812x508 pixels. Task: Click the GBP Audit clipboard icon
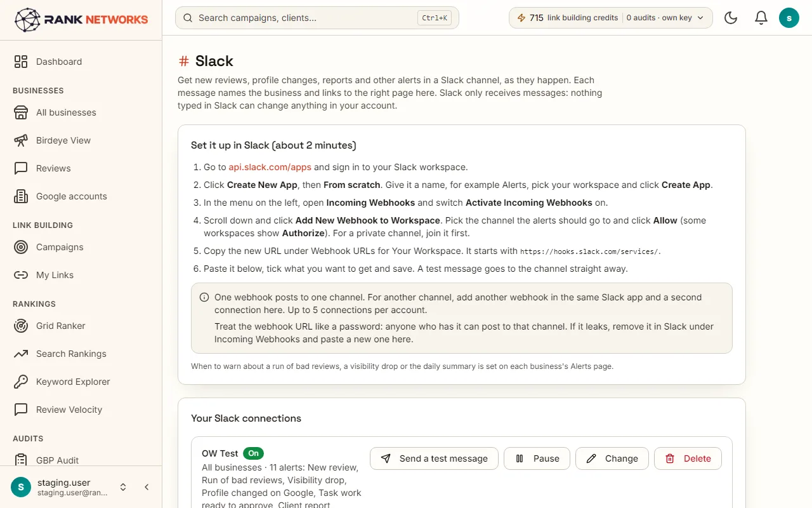tap(21, 460)
